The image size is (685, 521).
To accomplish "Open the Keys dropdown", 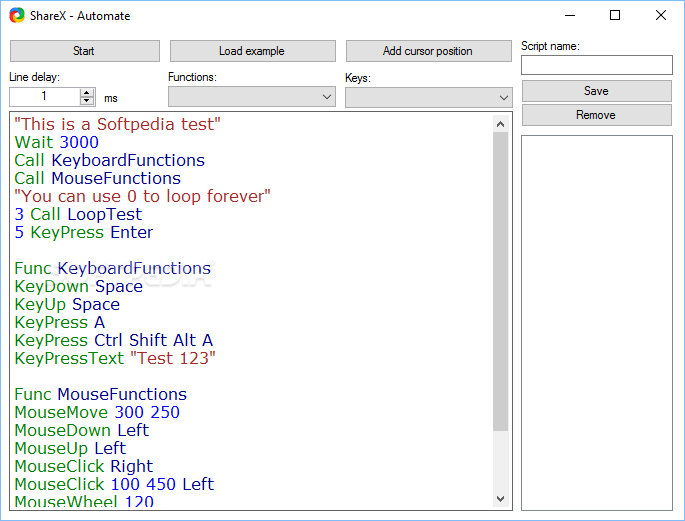I will [x=429, y=97].
